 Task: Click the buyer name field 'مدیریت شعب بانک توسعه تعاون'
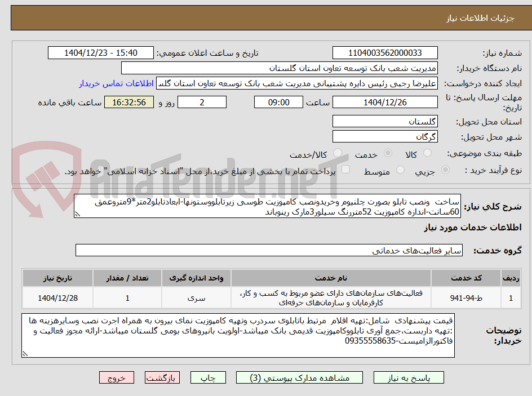[x=279, y=68]
